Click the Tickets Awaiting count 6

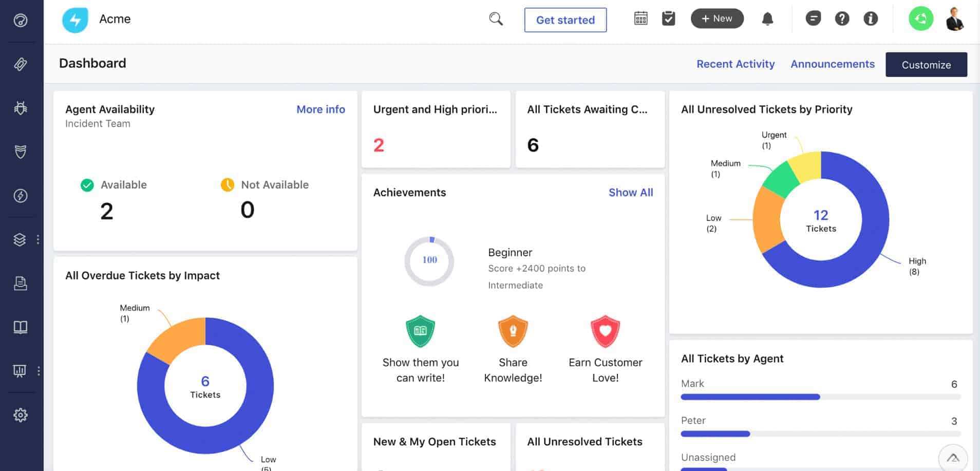pos(533,145)
